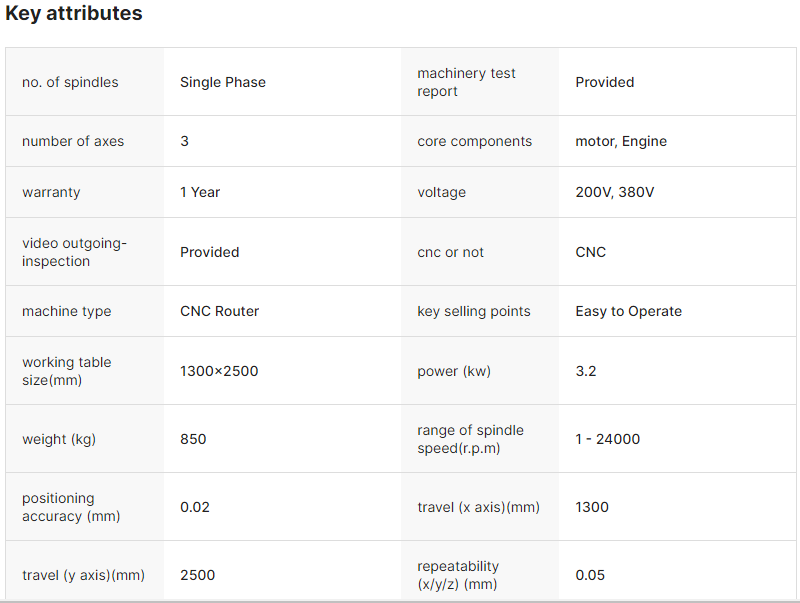
Task: Select the 'CNC Router' machine type value
Action: (x=219, y=311)
